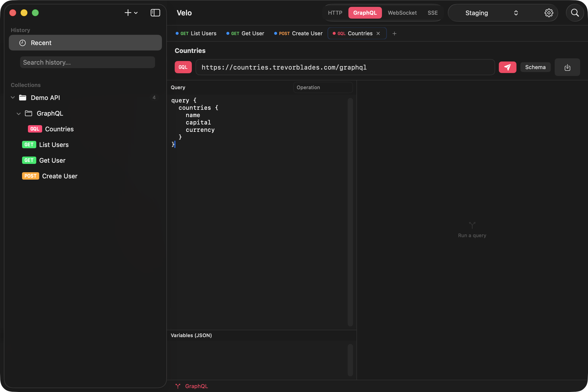The height and width of the screenshot is (392, 588).
Task: Click the Velo app title
Action: [x=184, y=13]
